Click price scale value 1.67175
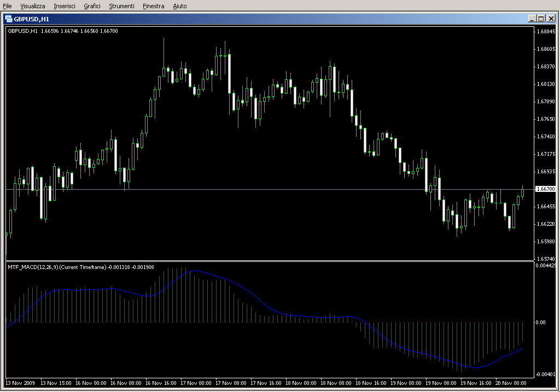The image size is (560, 392). (546, 154)
